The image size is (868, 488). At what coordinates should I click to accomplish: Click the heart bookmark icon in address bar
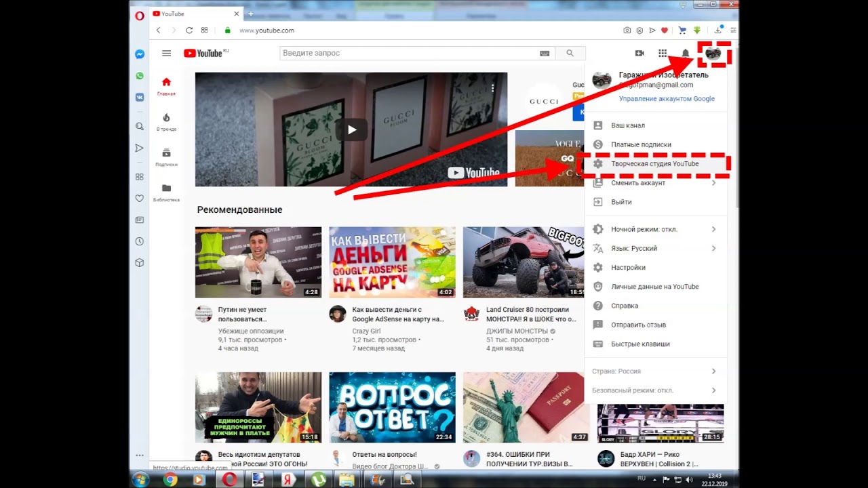click(x=664, y=30)
